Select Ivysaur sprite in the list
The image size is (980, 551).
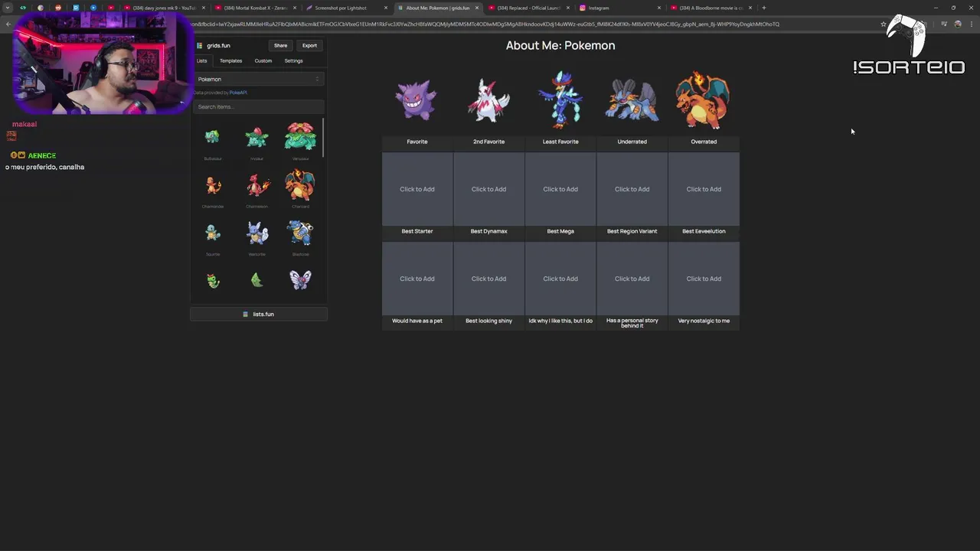coord(256,137)
